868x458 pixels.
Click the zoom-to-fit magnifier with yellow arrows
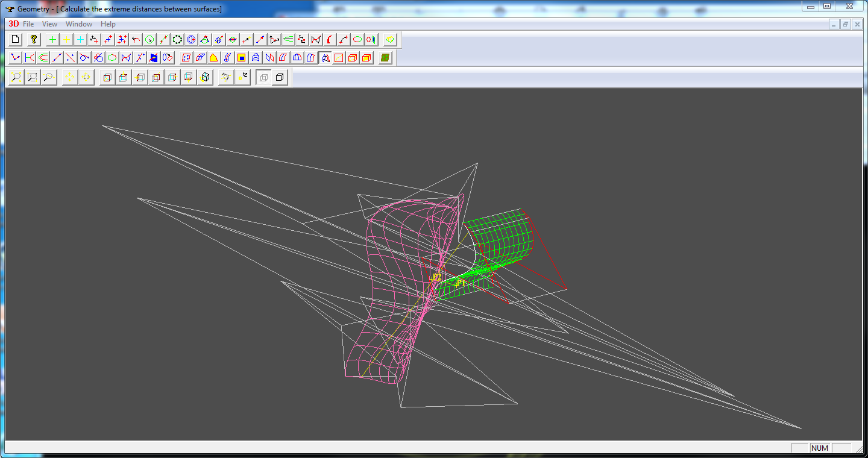(x=16, y=77)
